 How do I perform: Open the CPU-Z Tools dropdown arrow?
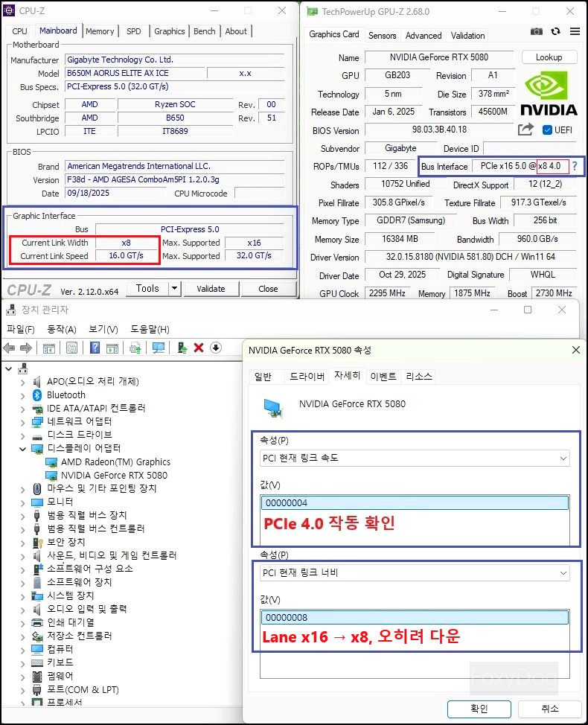(174, 289)
